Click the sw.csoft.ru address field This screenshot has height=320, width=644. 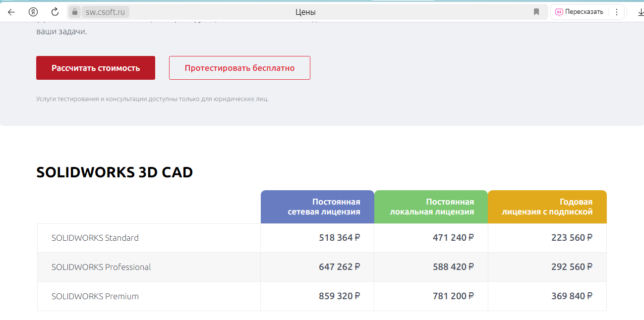[x=105, y=12]
